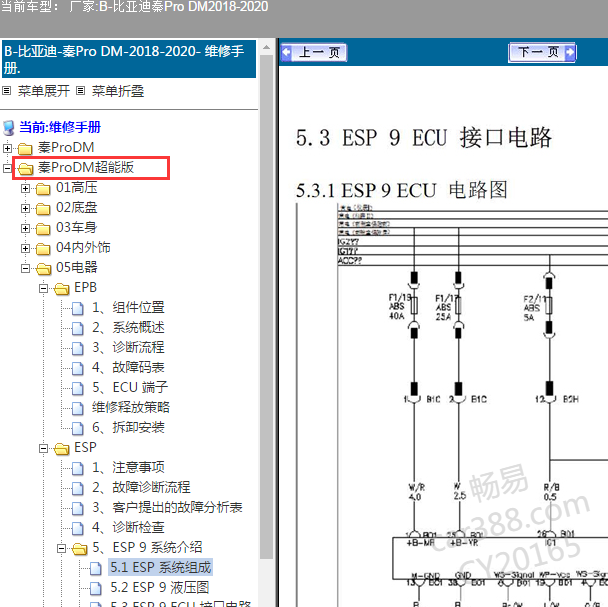Click page icon beside 6、拆卸安装
Screen dimensions: 608x607
point(78,428)
